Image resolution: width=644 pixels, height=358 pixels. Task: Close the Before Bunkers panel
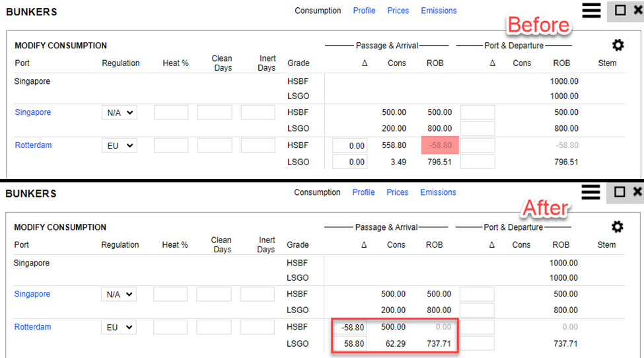(637, 10)
